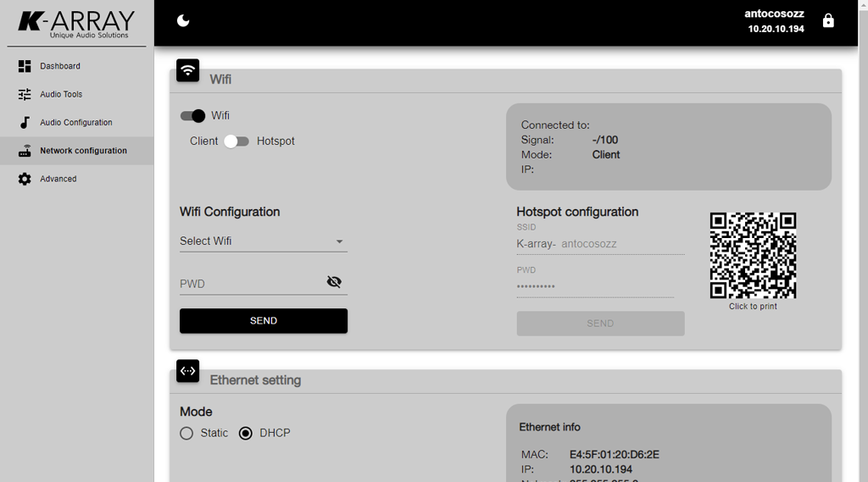Click the lock icon in header
868x482 pixels.
click(x=828, y=21)
